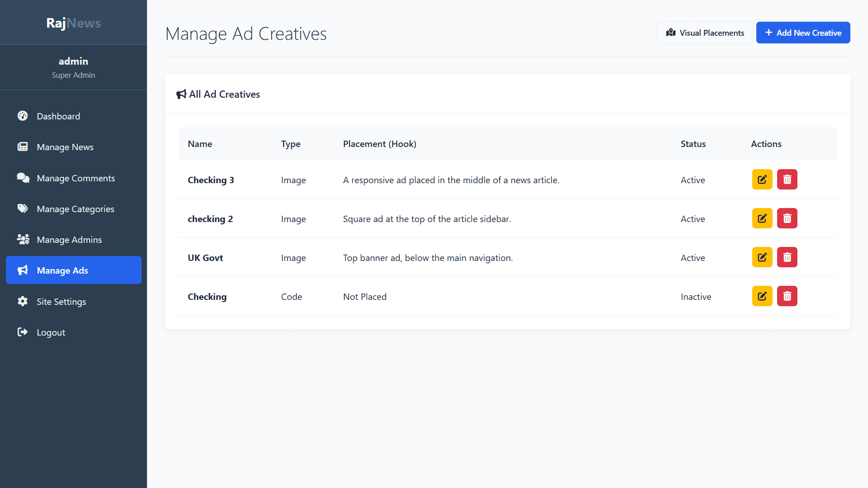Remove the inactive Checking code creative

(787, 296)
